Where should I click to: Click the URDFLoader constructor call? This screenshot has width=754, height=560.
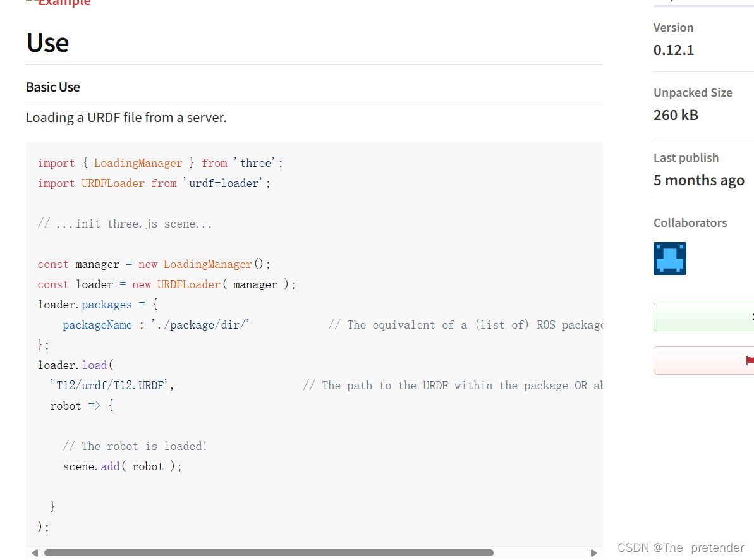pyautogui.click(x=188, y=284)
